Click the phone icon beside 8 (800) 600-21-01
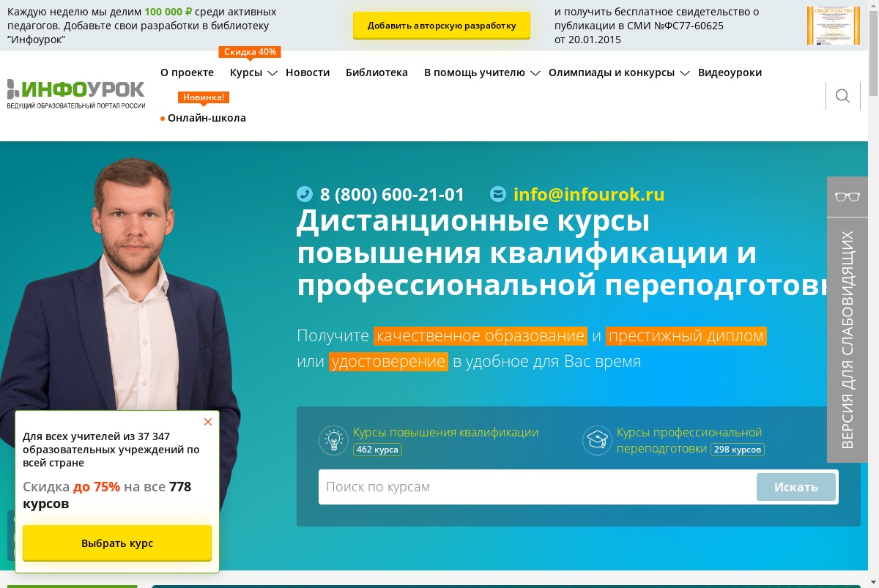 pyautogui.click(x=305, y=194)
